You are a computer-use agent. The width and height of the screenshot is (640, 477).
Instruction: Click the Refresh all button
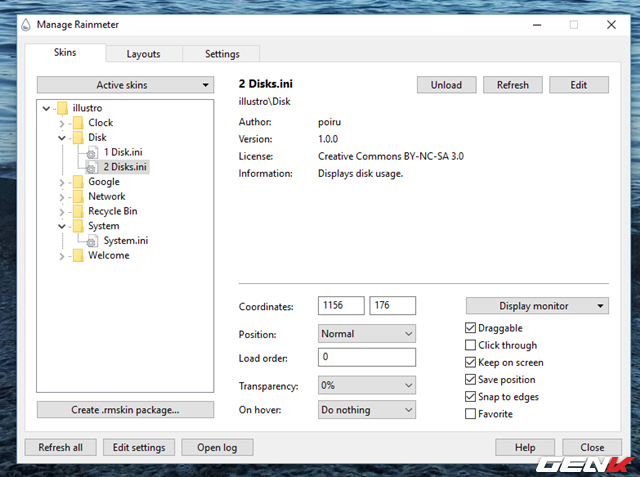[60, 447]
